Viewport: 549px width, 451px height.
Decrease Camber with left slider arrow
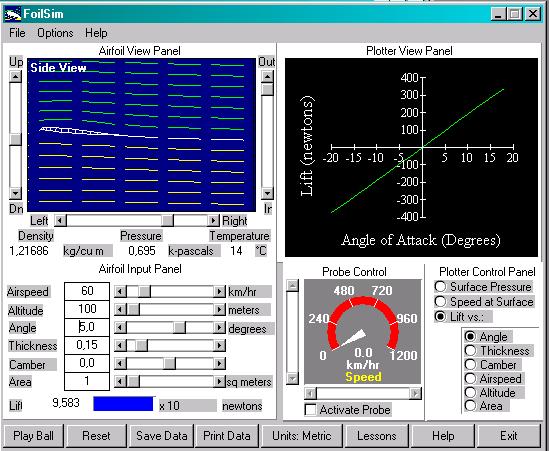pos(120,363)
